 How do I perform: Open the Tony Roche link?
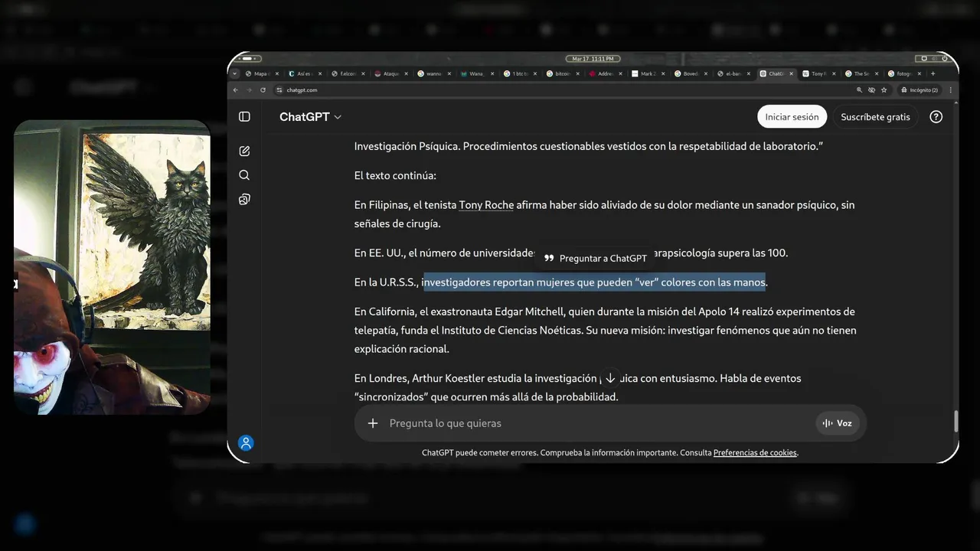click(x=486, y=205)
